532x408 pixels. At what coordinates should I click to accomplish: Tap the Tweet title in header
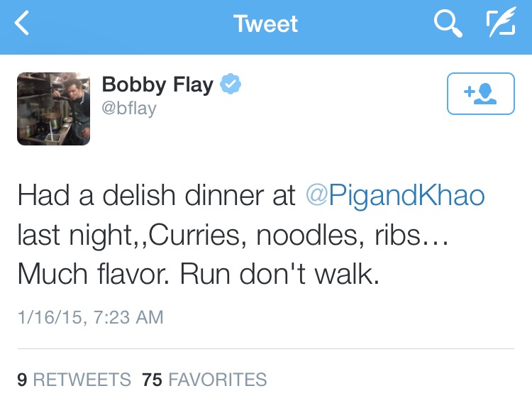click(x=266, y=25)
